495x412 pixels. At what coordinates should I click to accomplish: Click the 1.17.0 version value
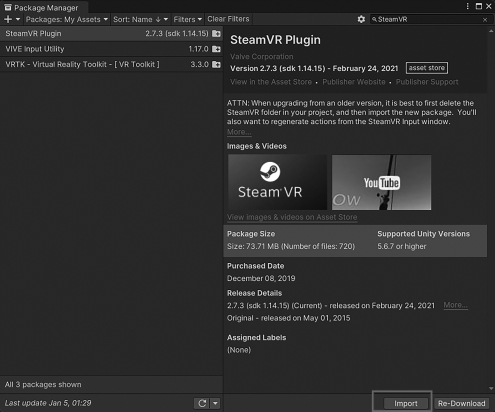(198, 49)
